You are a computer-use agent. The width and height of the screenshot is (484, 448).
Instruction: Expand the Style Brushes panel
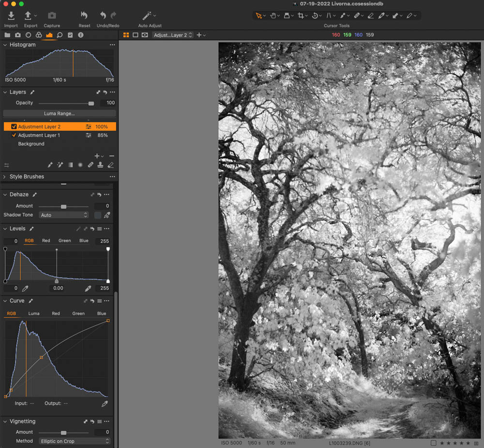coord(5,177)
